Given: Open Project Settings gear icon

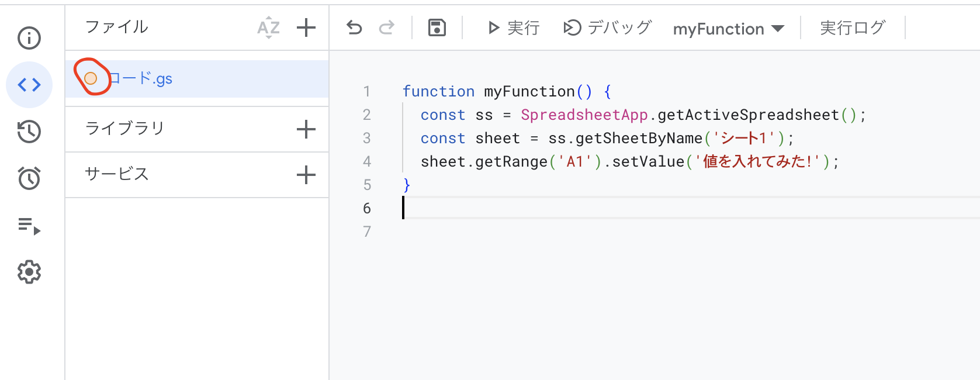Looking at the screenshot, I should (x=29, y=272).
